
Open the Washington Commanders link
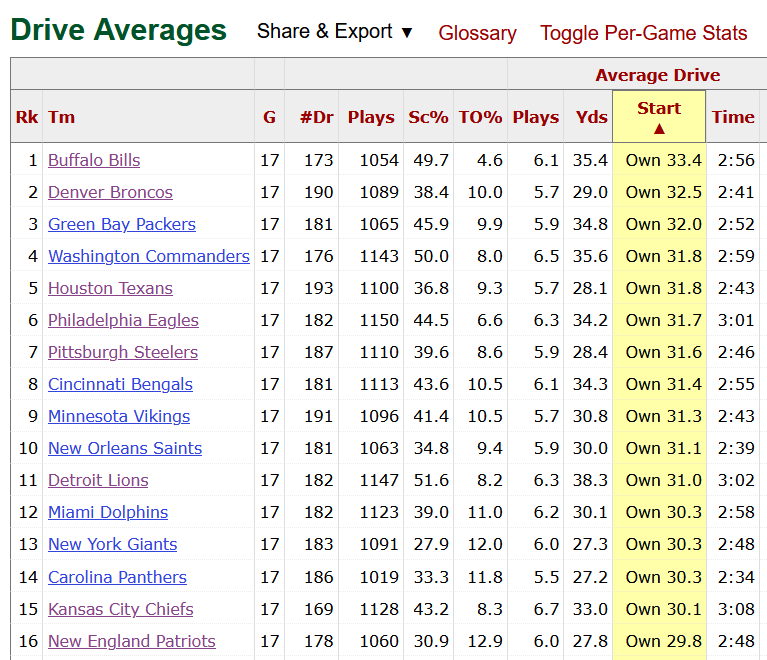(x=149, y=256)
